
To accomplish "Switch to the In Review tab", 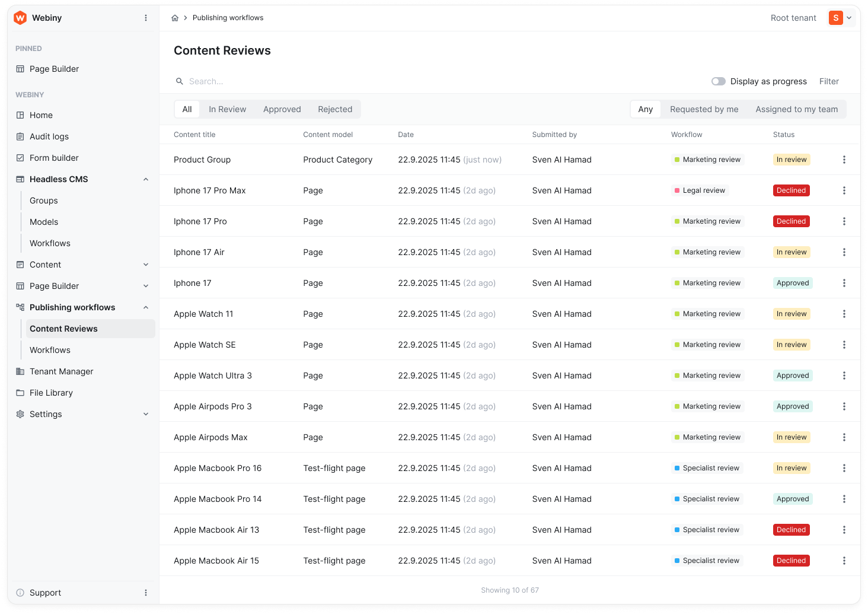I will click(x=227, y=109).
